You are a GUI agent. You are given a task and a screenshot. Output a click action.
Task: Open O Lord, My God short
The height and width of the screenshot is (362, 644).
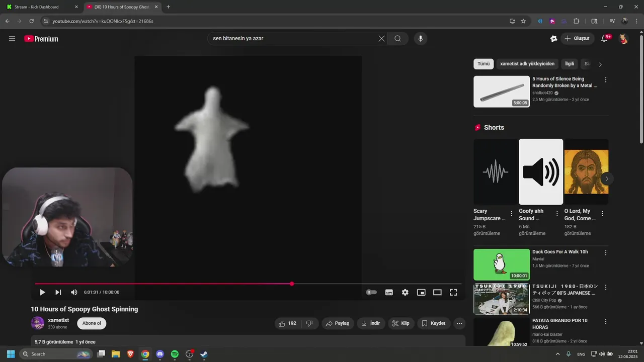coord(586,171)
